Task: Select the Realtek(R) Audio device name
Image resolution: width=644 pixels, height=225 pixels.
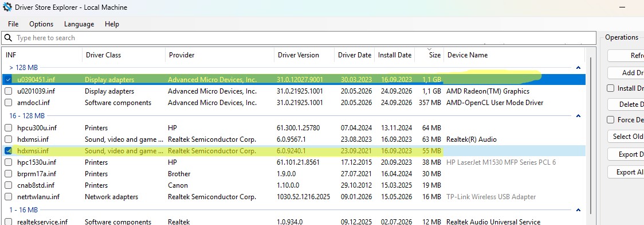Action: pyautogui.click(x=471, y=139)
